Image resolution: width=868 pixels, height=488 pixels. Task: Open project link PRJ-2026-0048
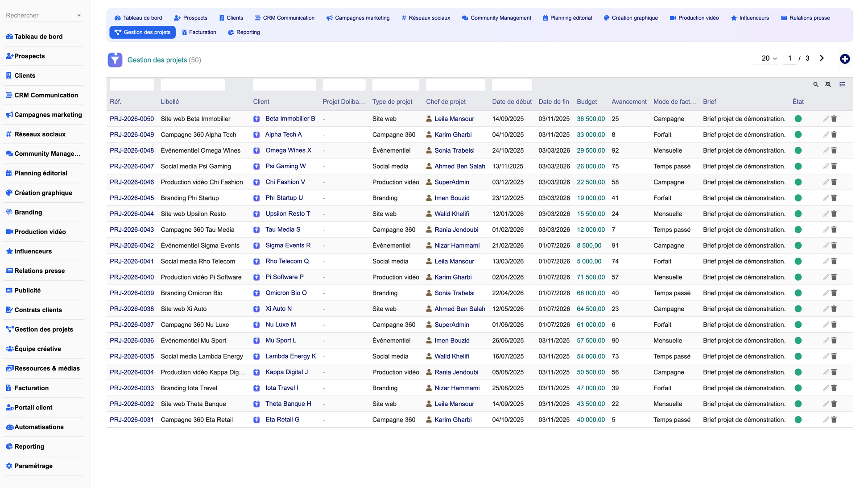[x=132, y=150]
